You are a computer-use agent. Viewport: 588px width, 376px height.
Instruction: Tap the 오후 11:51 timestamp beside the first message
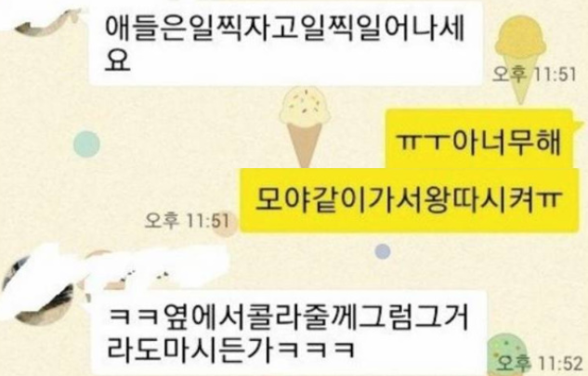click(534, 74)
